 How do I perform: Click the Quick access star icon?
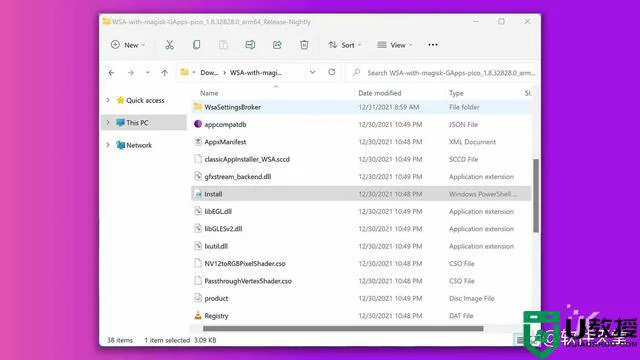pos(120,100)
